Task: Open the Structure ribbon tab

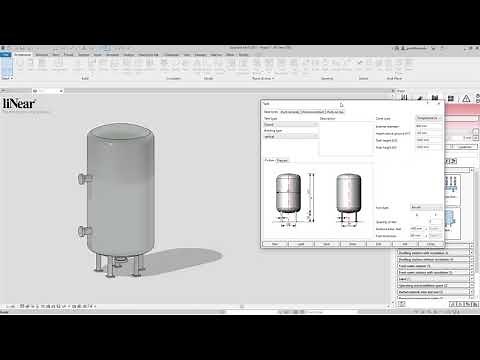Action: click(x=42, y=54)
